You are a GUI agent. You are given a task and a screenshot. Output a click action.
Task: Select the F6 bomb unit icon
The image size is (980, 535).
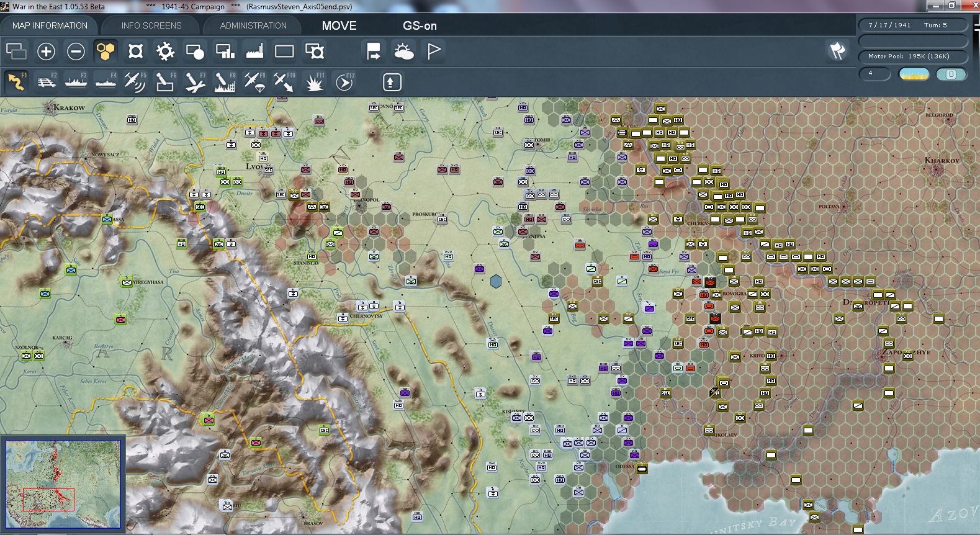(165, 82)
